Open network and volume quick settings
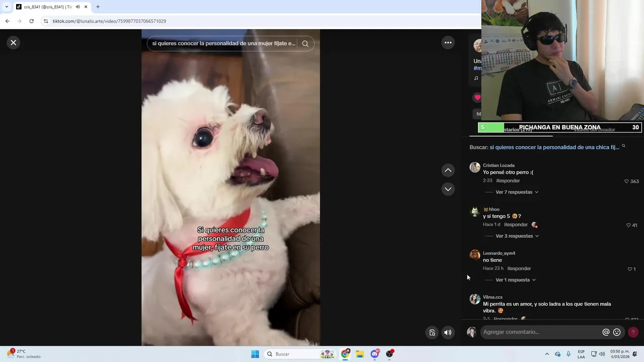 (x=598, y=354)
